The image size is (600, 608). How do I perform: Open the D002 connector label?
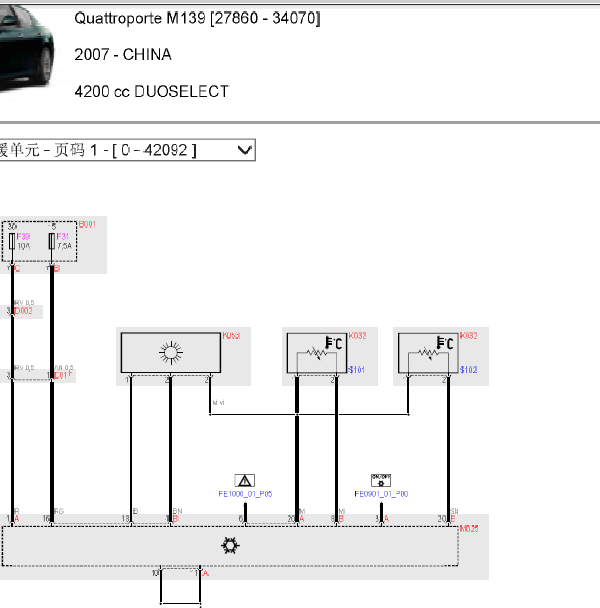click(23, 311)
